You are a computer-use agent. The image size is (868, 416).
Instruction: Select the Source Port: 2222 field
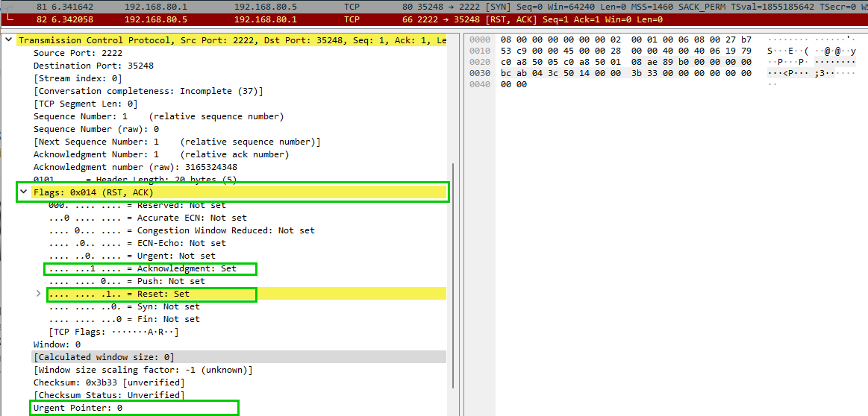tap(78, 53)
